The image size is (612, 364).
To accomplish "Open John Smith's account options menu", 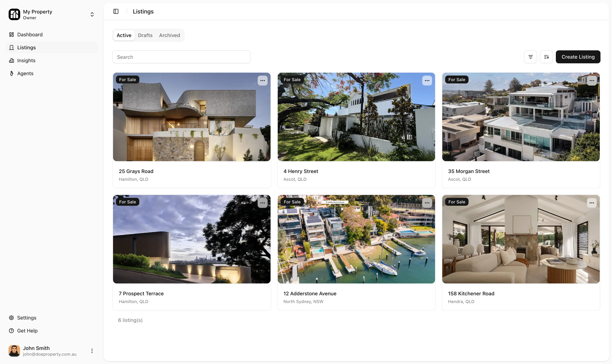I will click(92, 351).
